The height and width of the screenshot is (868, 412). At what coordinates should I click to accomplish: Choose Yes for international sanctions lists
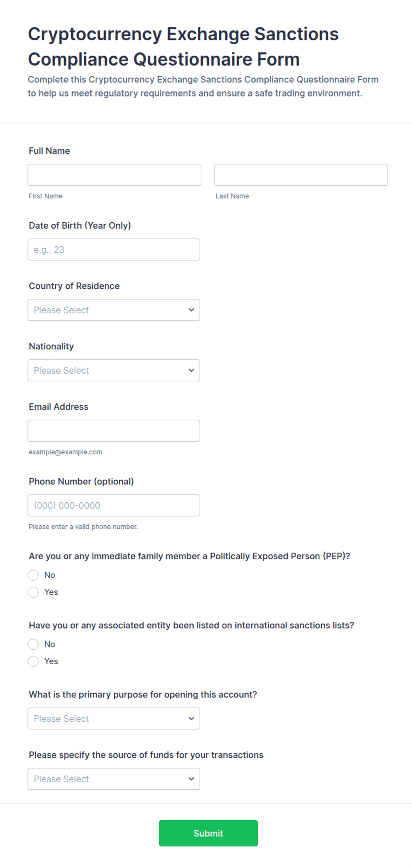tap(33, 661)
